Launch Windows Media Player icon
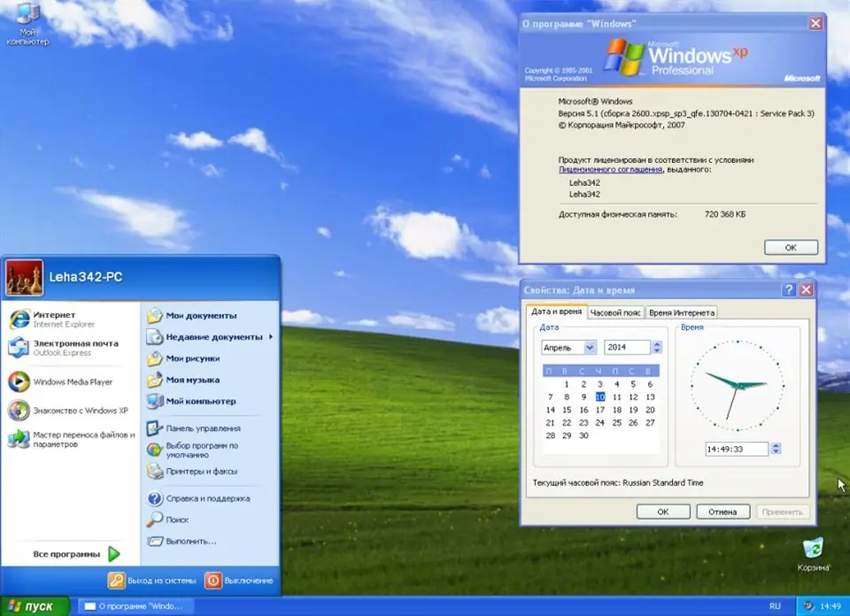Screen dimensions: 850x616 pyautogui.click(x=19, y=382)
